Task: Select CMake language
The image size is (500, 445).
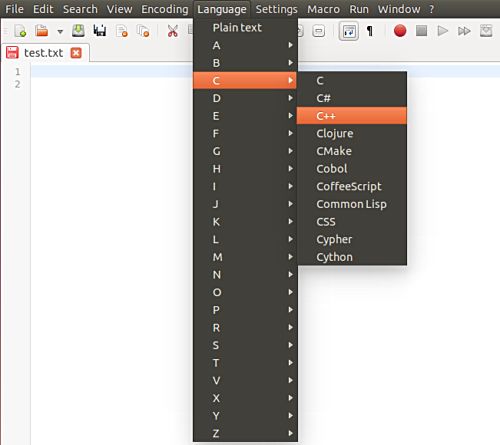Action: (352, 151)
